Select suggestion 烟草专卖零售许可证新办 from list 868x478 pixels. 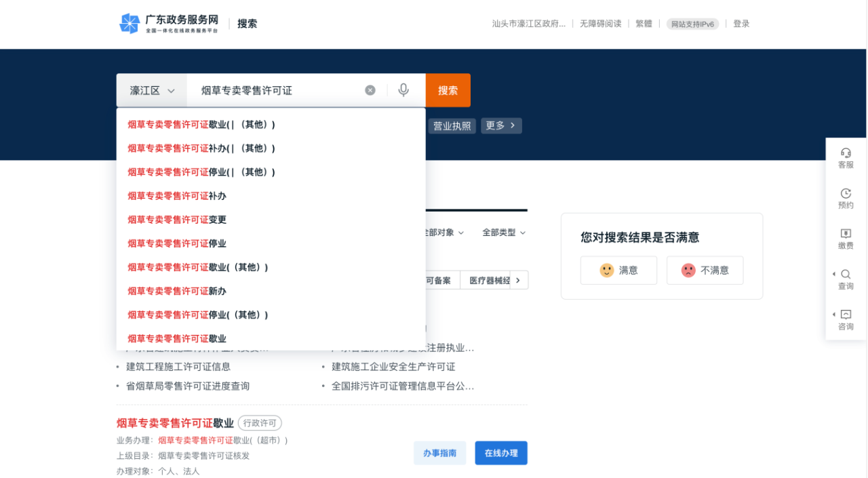[176, 290]
